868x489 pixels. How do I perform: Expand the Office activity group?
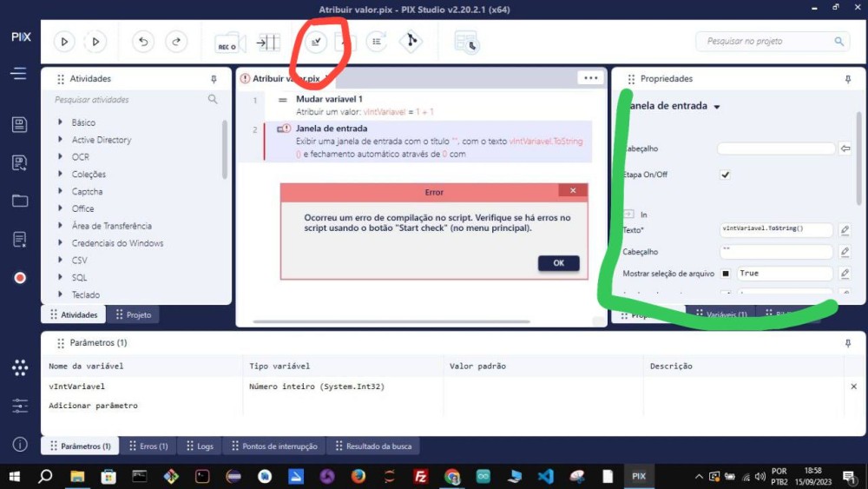[x=61, y=208]
